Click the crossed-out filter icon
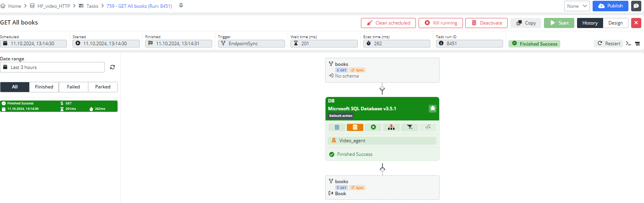This screenshot has width=644, height=203. click(410, 127)
